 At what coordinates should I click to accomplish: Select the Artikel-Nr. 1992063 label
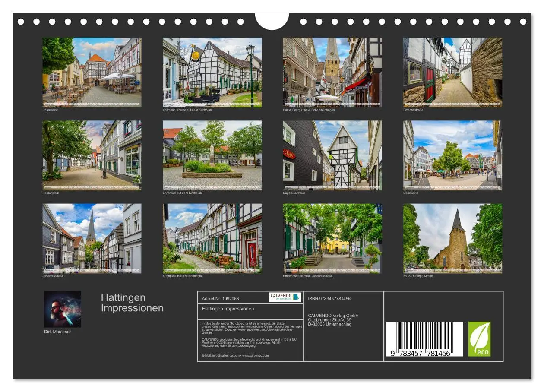pos(221,298)
